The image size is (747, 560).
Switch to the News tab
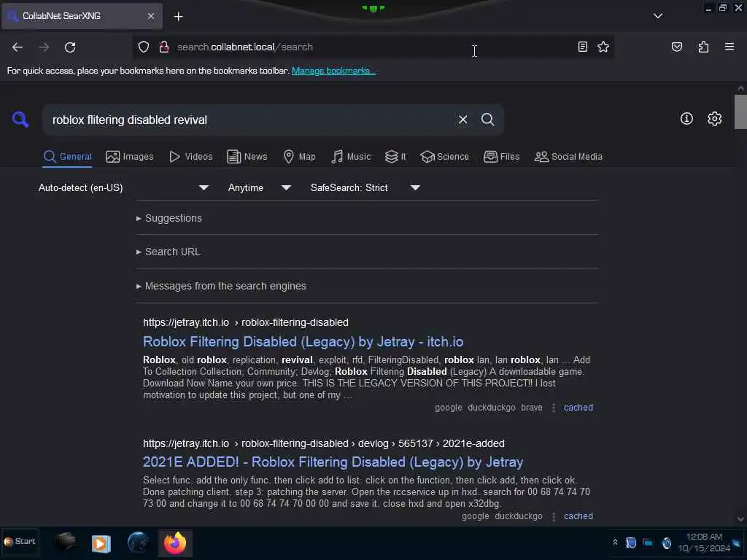(247, 157)
